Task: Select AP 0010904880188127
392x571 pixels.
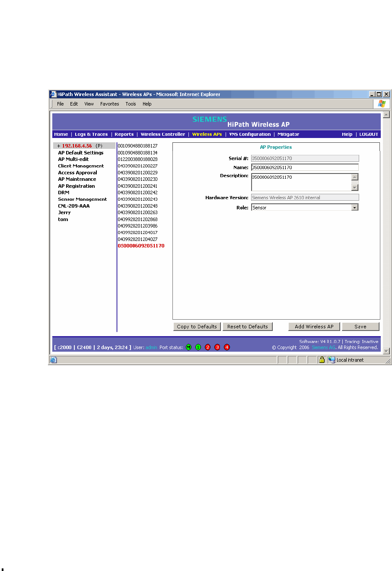Action: (x=137, y=146)
